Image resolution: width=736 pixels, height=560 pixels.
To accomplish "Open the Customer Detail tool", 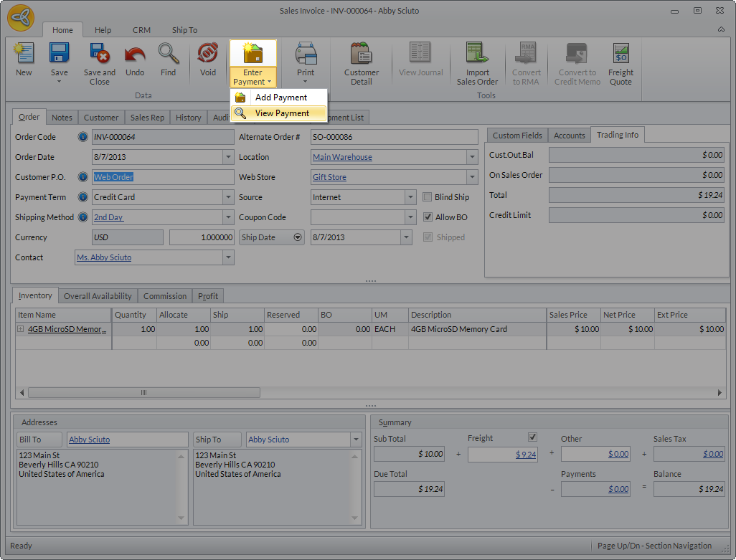I will pyautogui.click(x=361, y=54).
